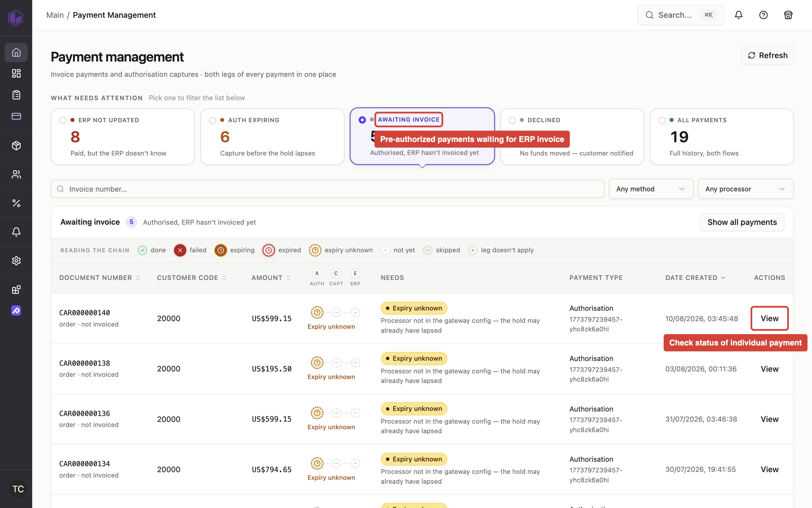View payment CAR000000138
The height and width of the screenshot is (508, 812).
769,369
